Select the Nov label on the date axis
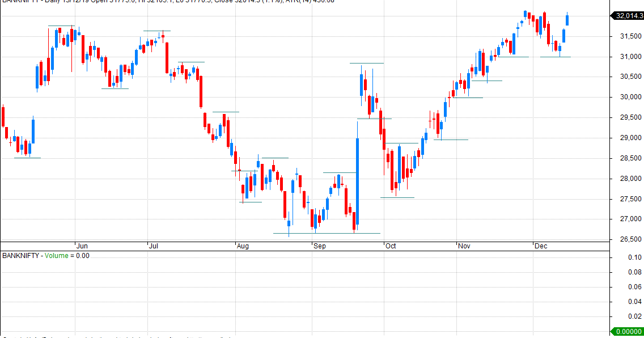The height and width of the screenshot is (338, 644). pos(464,246)
